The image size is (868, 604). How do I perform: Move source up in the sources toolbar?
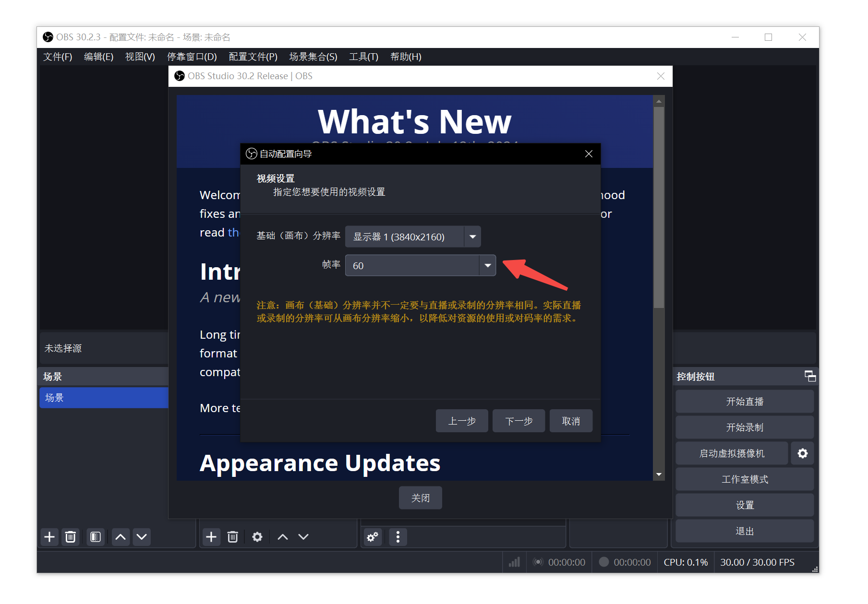[283, 537]
